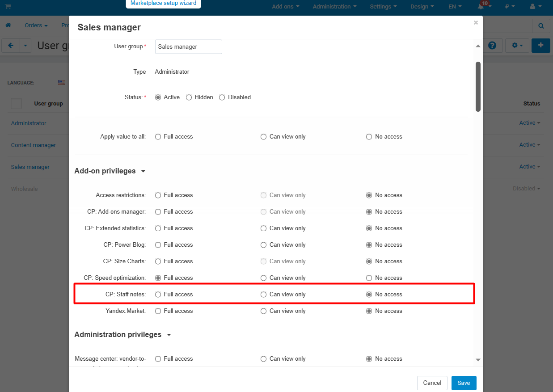553x392 pixels.
Task: Click the back arrow button
Action: [x=11, y=46]
